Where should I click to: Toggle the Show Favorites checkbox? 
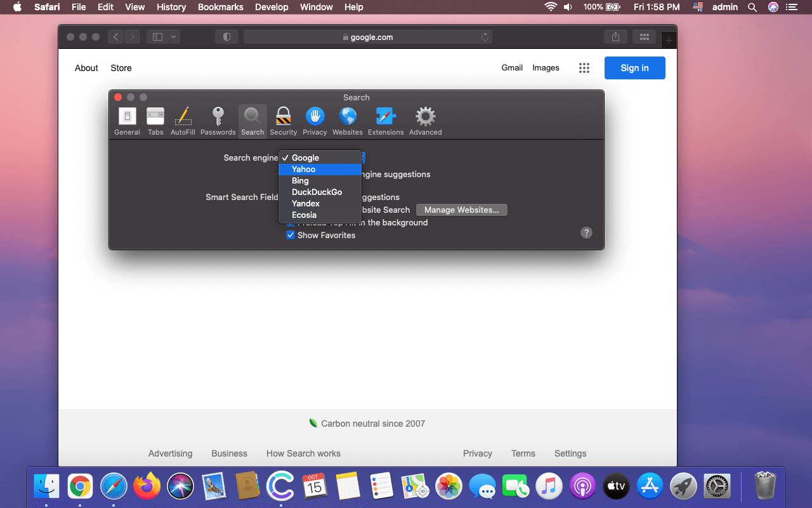tap(291, 235)
